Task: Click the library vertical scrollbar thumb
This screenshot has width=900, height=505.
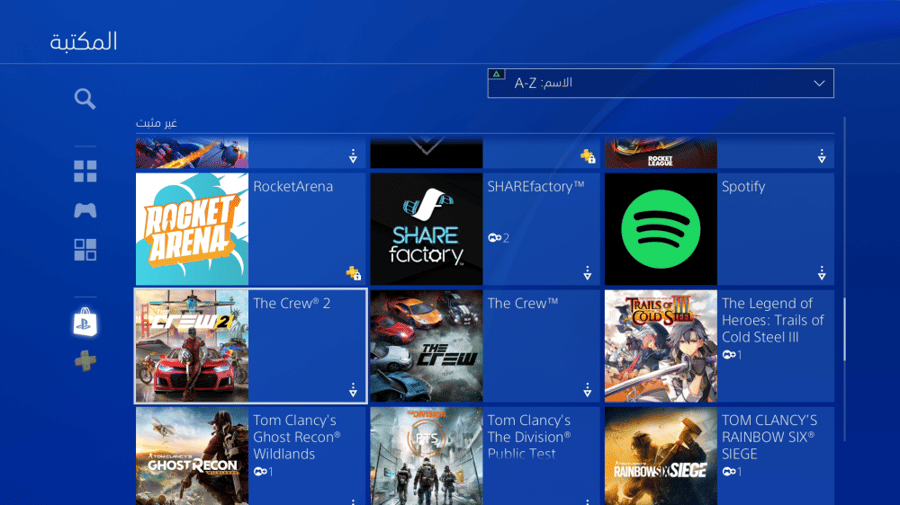Action: [844, 329]
